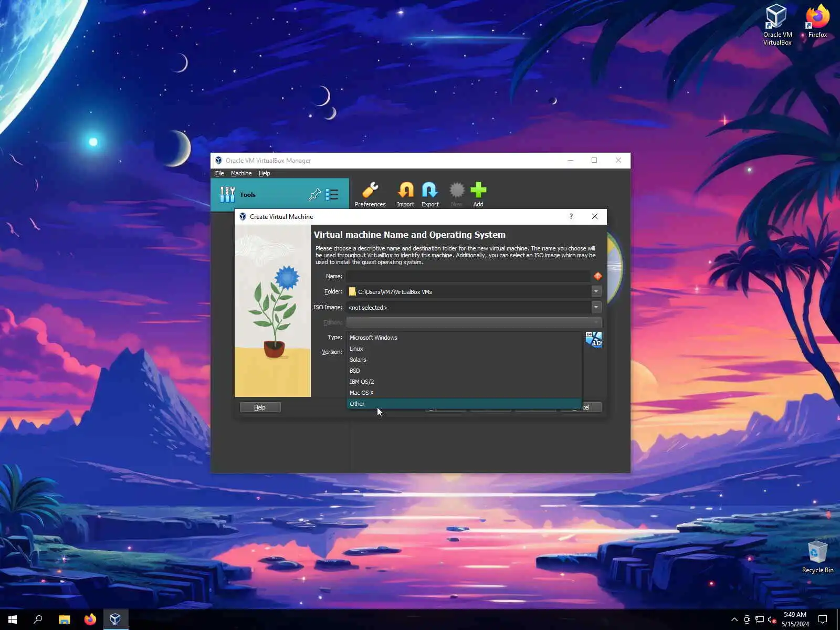Open File Explorer from the taskbar
Image resolution: width=840 pixels, height=630 pixels.
[x=64, y=619]
